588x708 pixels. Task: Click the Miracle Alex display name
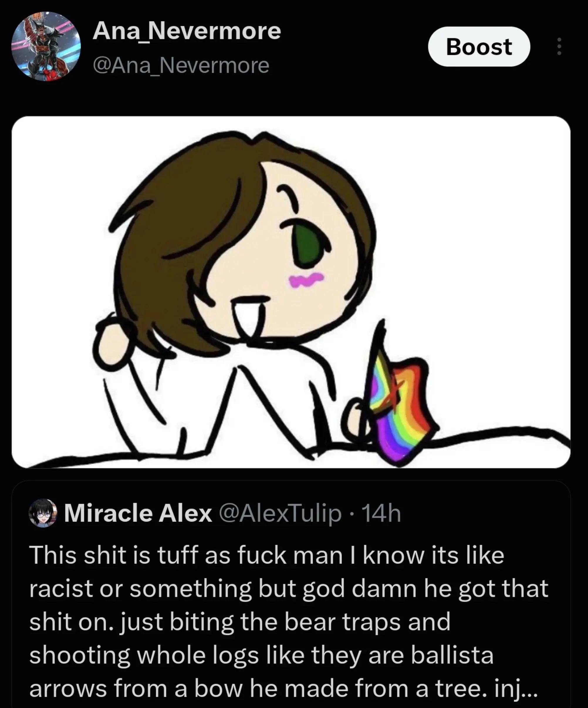tap(138, 514)
